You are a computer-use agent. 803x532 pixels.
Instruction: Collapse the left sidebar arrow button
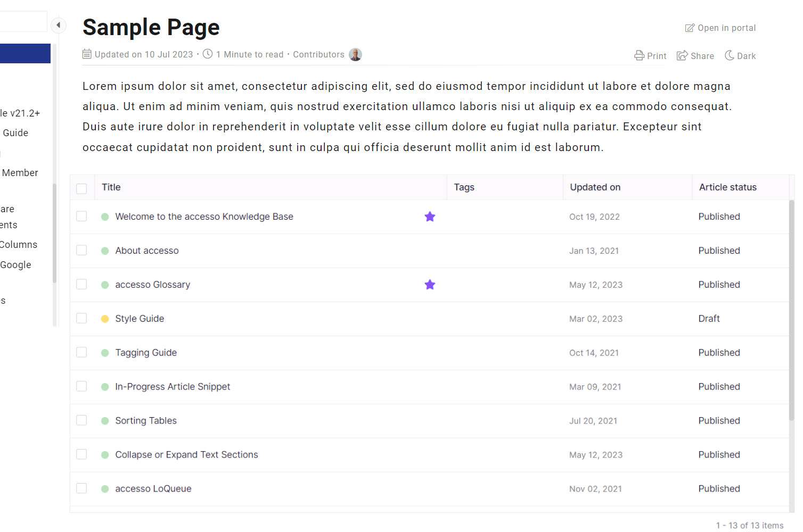tap(58, 25)
